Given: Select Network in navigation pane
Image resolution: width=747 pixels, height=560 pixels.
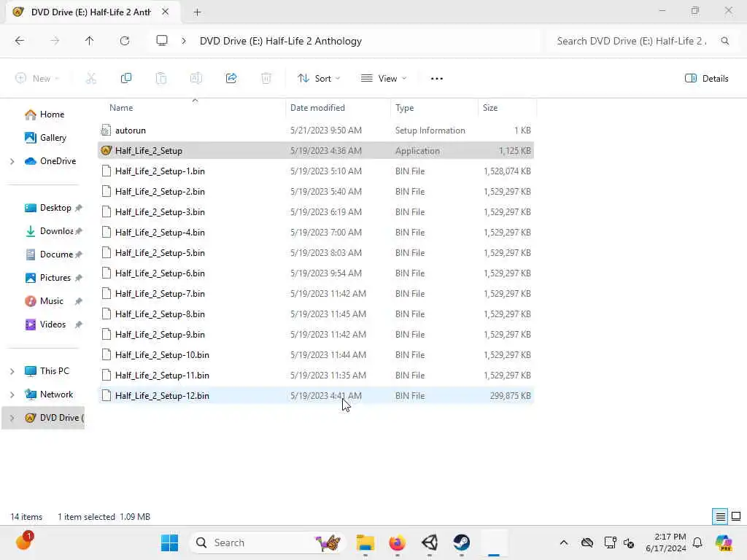Looking at the screenshot, I should coord(49,394).
